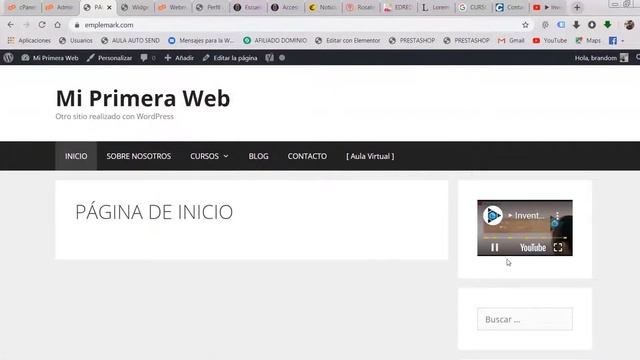Open the Chrome profile avatar

point(629,25)
